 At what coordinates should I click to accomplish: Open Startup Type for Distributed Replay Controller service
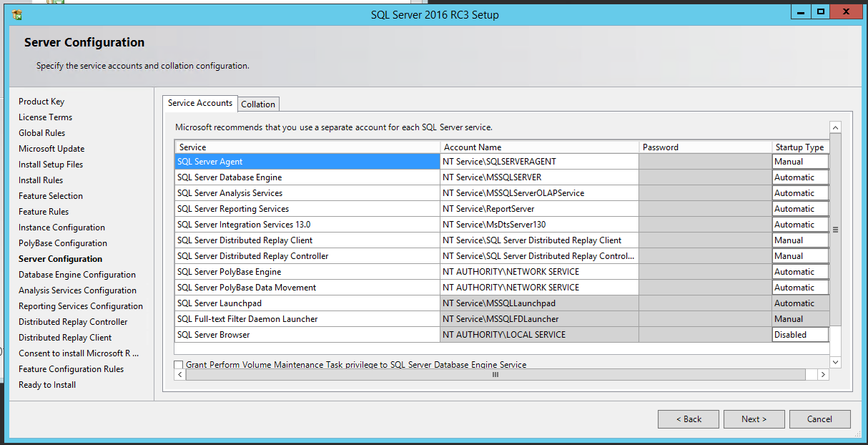coord(800,256)
